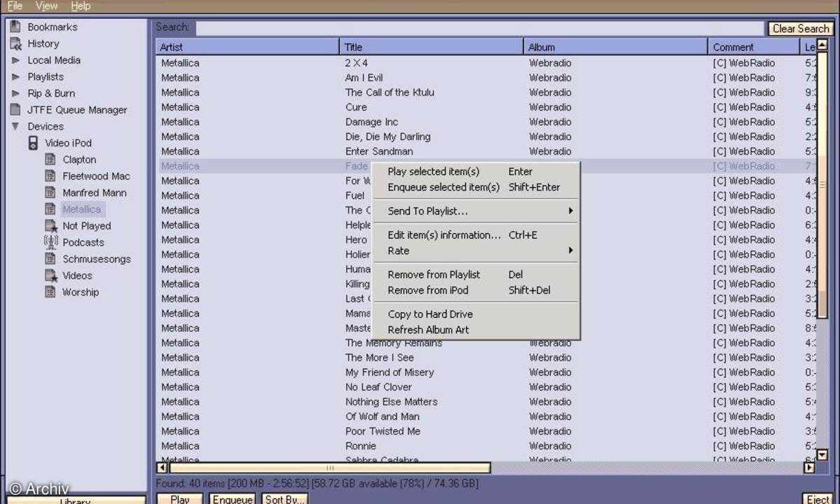Click the Sort By... button
Image resolution: width=840 pixels, height=504 pixels.
(284, 498)
